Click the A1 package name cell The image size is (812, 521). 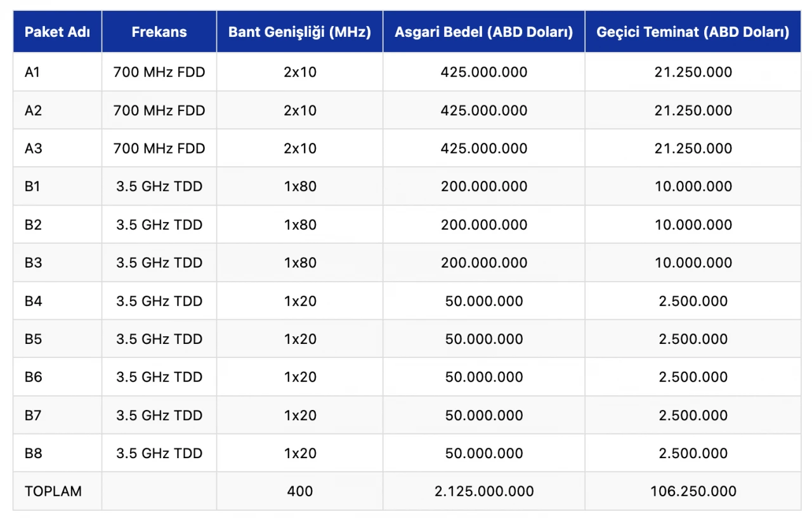click(32, 72)
